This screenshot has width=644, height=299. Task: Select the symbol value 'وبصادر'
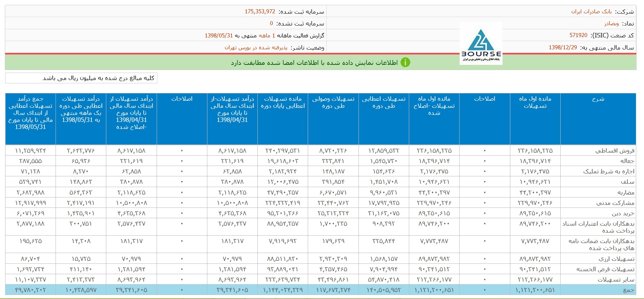click(x=611, y=23)
